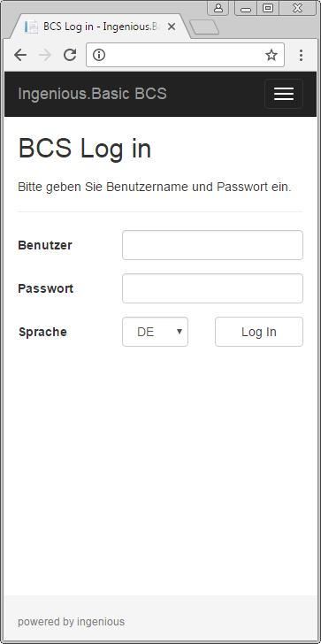The width and height of the screenshot is (321, 644).
Task: Focus the Passwort input field
Action: click(212, 288)
